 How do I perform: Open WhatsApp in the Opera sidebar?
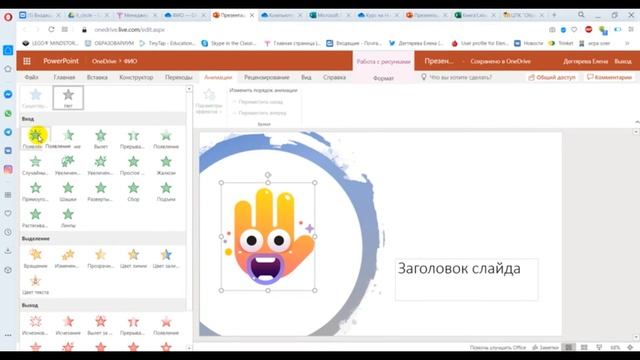8,113
